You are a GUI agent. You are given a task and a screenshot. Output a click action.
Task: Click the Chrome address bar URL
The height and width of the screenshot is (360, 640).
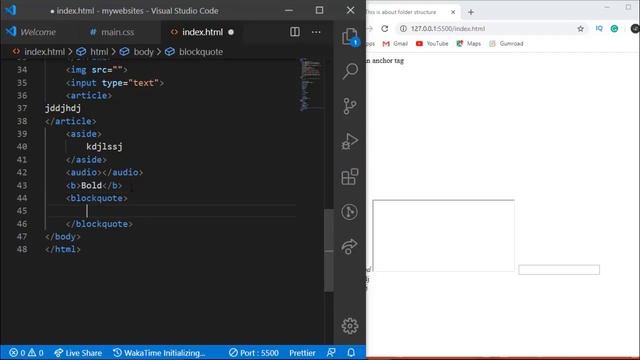click(x=448, y=29)
